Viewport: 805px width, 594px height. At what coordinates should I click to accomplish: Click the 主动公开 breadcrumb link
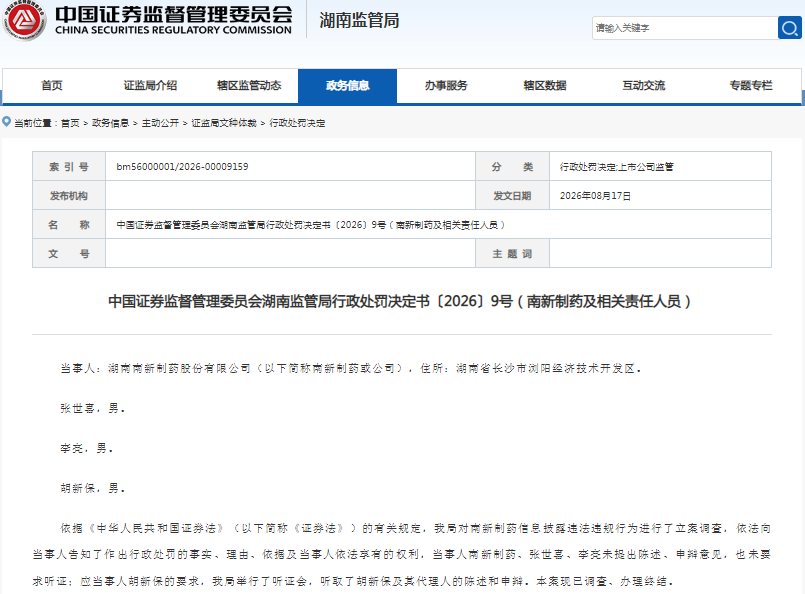click(x=160, y=123)
